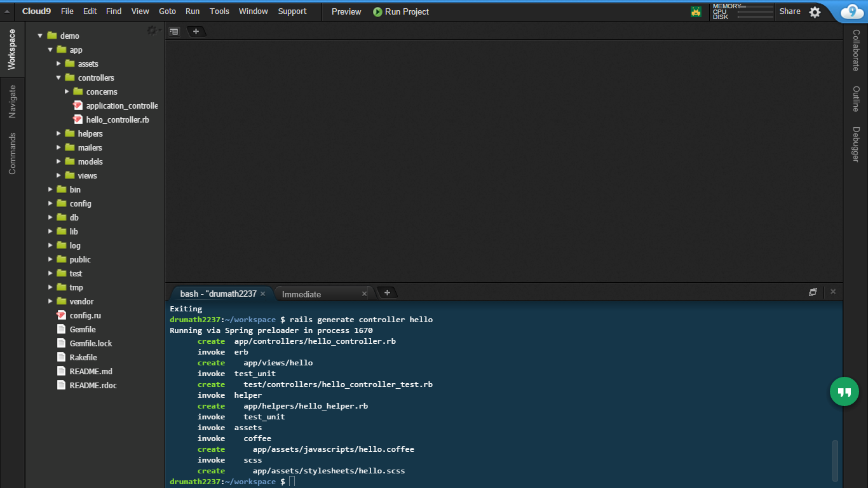Click the vendor folder icon
The height and width of the screenshot is (488, 868).
(x=61, y=301)
